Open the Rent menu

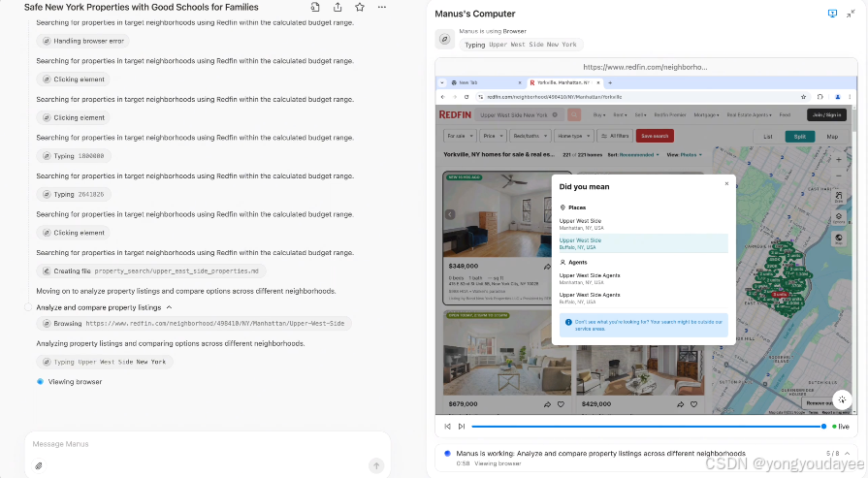pos(620,115)
